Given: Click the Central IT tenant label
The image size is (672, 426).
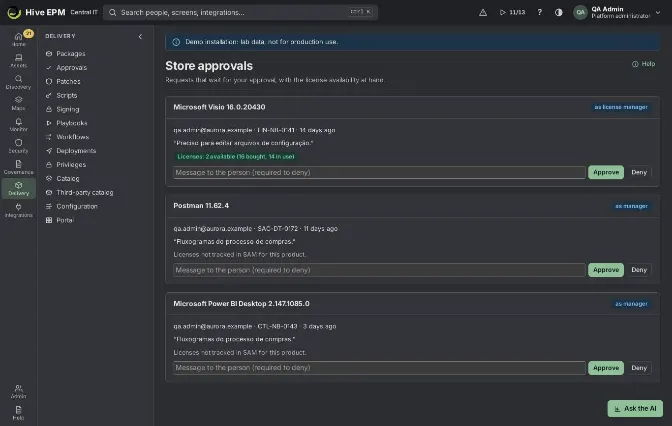Looking at the screenshot, I should 84,12.
